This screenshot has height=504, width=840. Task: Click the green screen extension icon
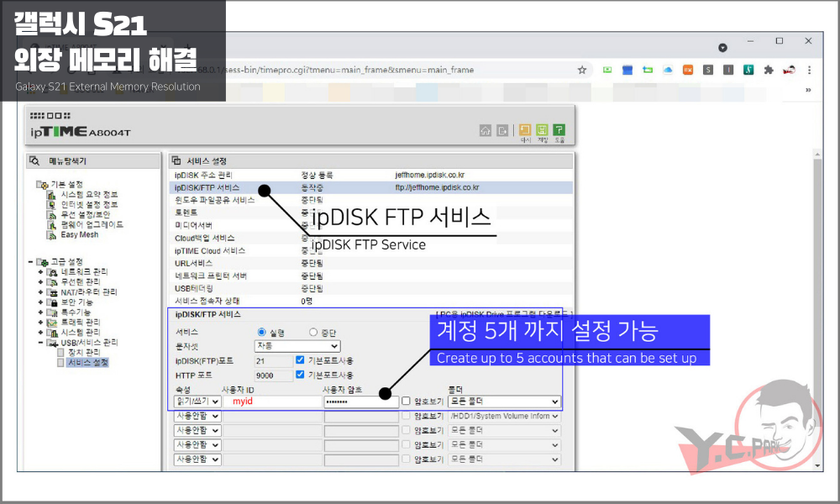click(x=607, y=70)
